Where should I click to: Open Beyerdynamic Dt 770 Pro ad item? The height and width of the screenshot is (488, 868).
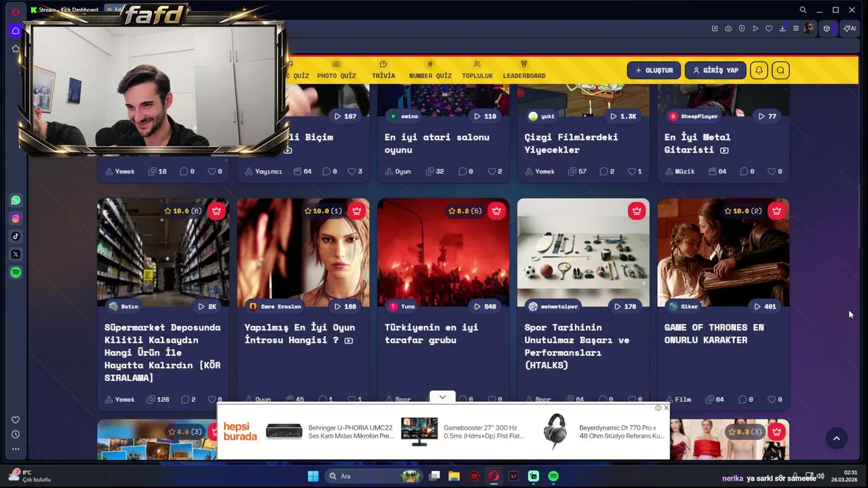601,432
